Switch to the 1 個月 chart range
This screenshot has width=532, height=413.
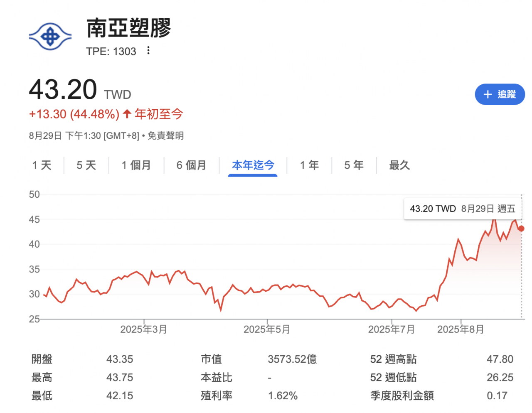tap(136, 165)
